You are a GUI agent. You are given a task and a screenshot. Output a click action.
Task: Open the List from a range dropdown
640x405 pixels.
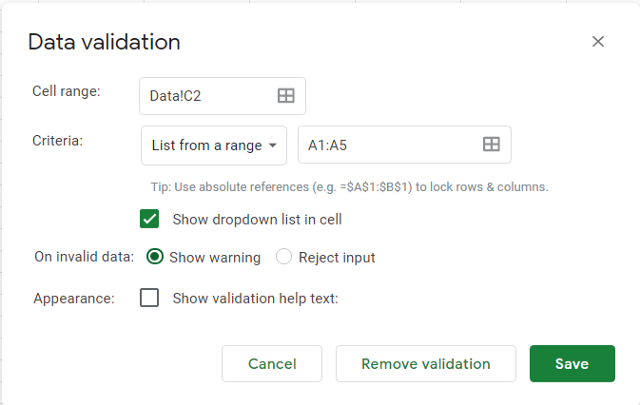click(214, 145)
